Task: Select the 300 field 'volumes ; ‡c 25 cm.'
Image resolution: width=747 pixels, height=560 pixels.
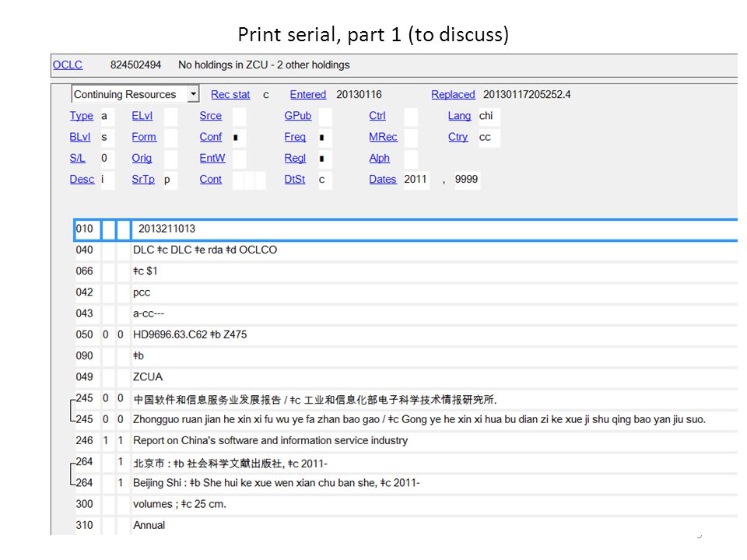Action: [180, 504]
